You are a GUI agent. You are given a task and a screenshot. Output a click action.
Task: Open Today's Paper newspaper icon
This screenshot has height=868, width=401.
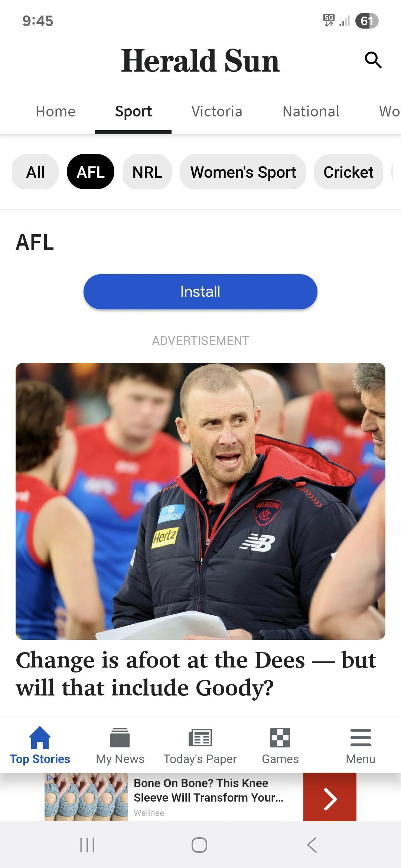point(200,737)
